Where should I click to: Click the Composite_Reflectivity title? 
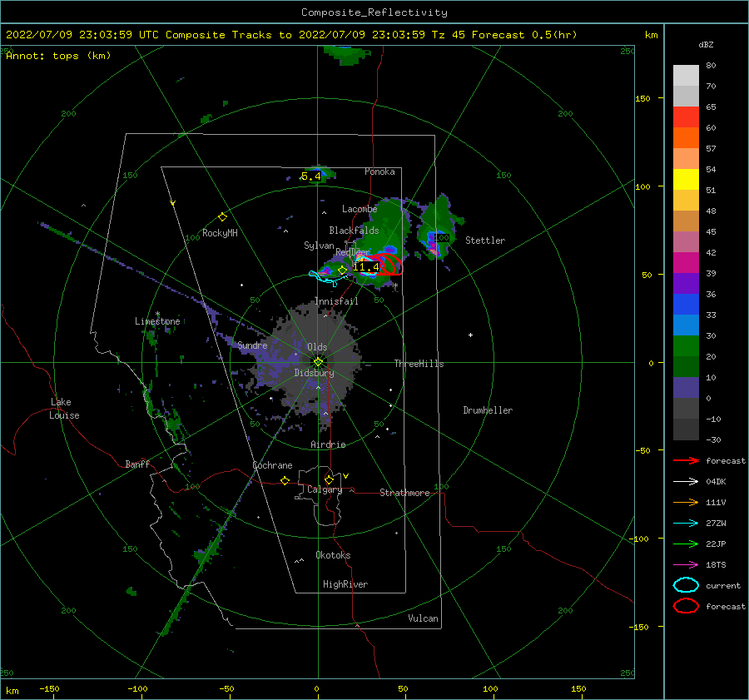pos(374,12)
